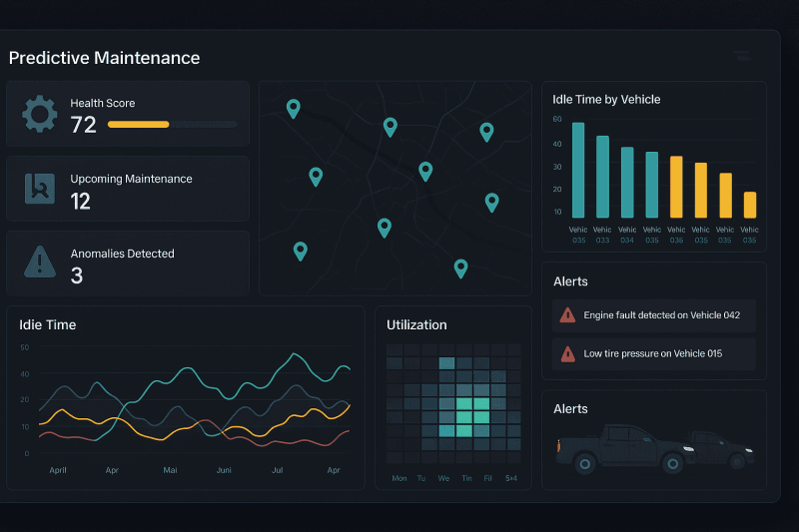Screen dimensions: 799x532
Task: Click the Anomalies Detected warning triangle icon
Action: tap(40, 262)
